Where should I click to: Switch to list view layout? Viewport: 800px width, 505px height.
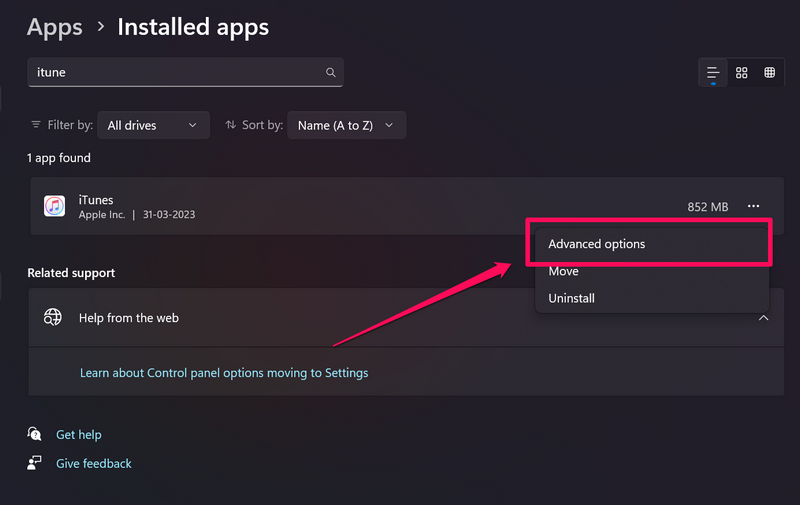(713, 73)
